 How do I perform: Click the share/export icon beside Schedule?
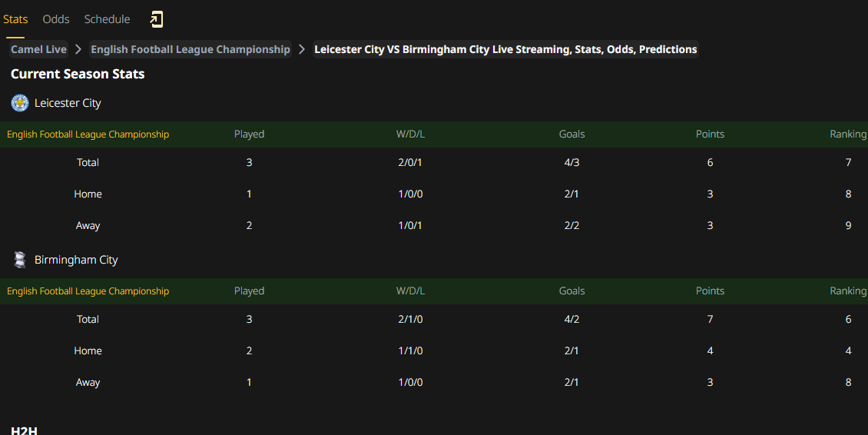tap(157, 19)
